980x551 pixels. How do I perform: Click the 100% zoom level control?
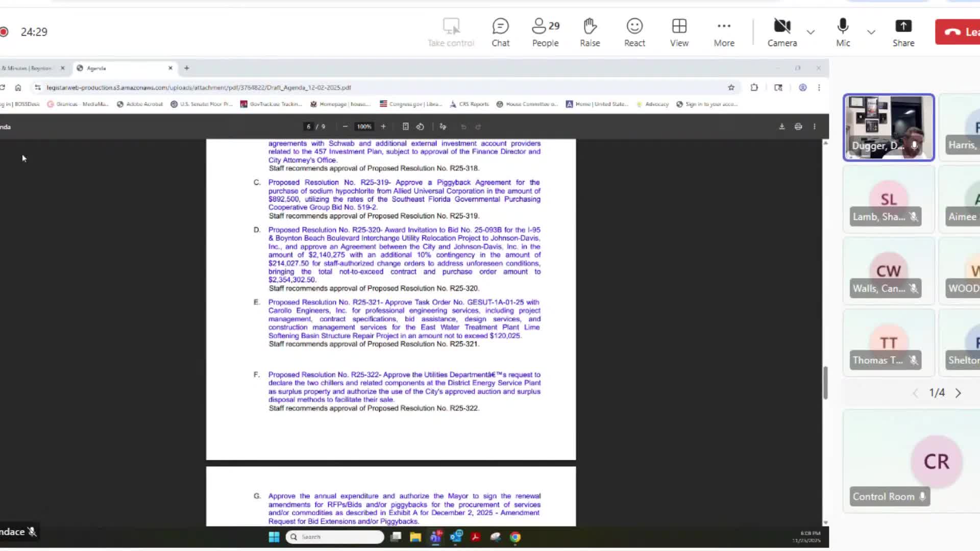(x=364, y=127)
